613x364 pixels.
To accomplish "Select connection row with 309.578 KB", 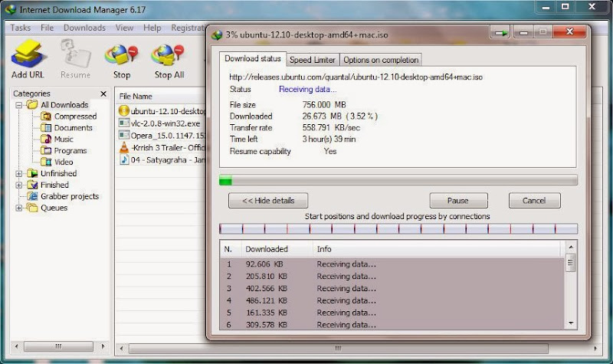I will pos(392,324).
